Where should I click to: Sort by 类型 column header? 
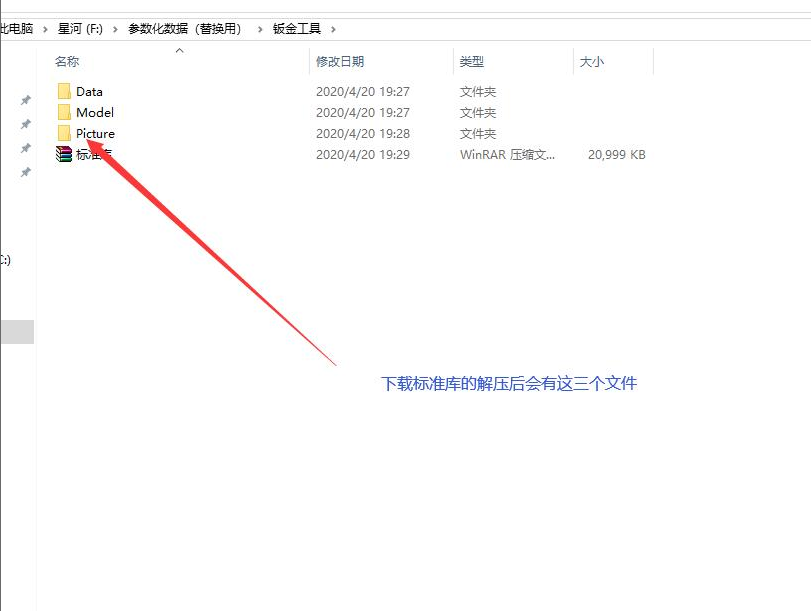coord(472,62)
